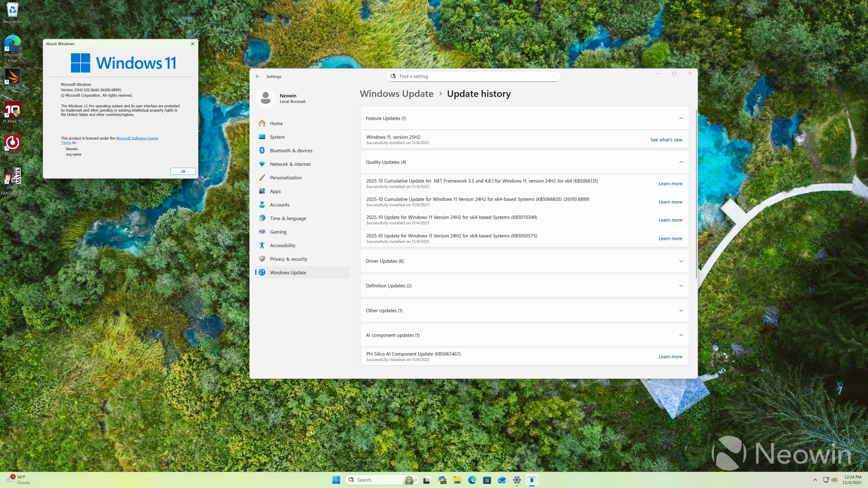Show hidden icons in system tray
The width and height of the screenshot is (868, 488).
tap(815, 480)
